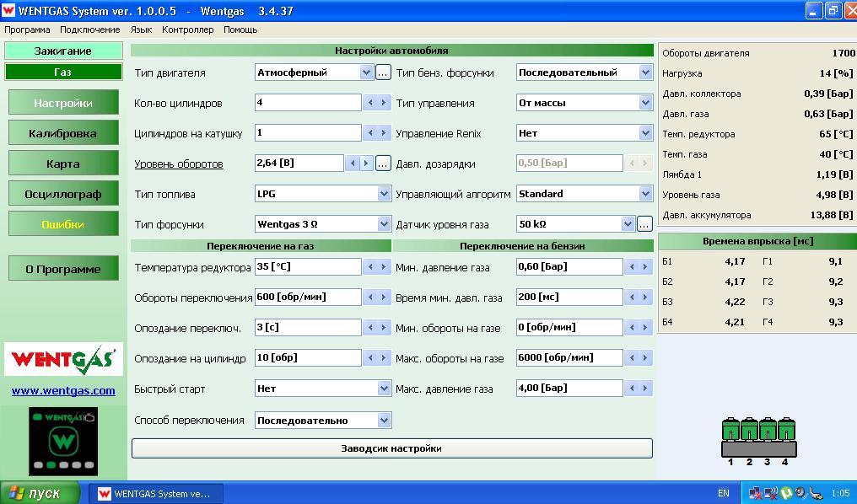Click the Температура редуктора value field
The width and height of the screenshot is (857, 504).
click(308, 266)
